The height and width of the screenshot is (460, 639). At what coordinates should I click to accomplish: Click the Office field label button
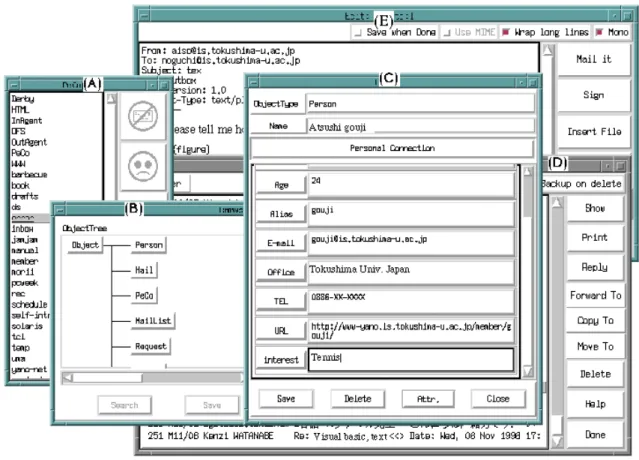click(281, 272)
